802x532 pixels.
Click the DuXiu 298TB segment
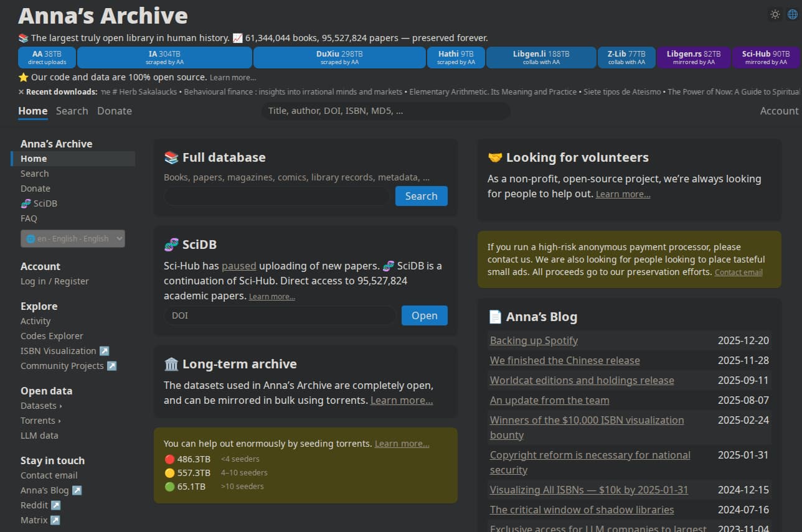tap(339, 57)
